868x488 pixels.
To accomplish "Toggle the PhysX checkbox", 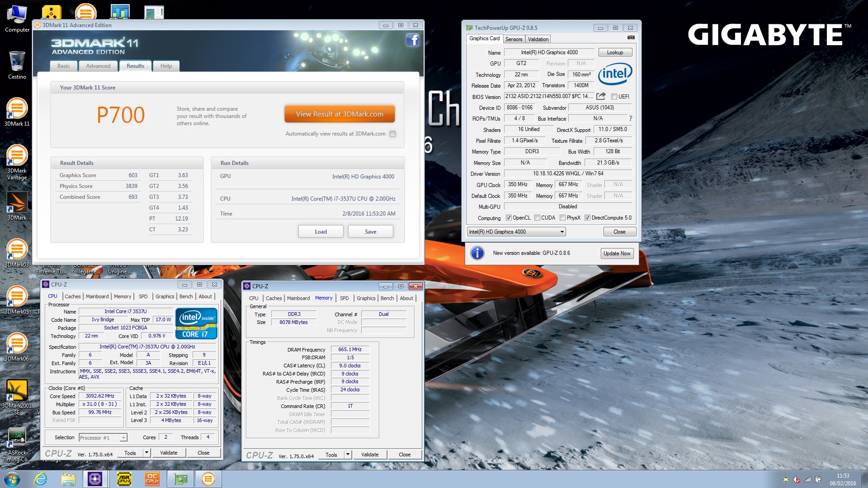I will [562, 218].
